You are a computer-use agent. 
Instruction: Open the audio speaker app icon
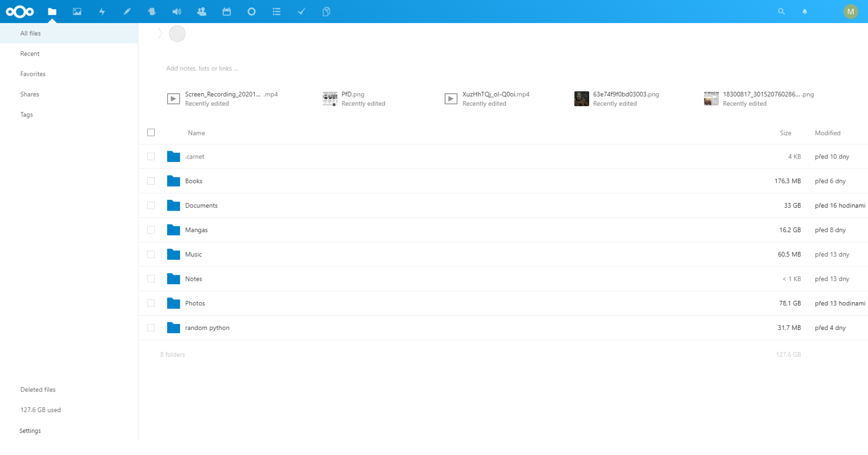coord(177,11)
